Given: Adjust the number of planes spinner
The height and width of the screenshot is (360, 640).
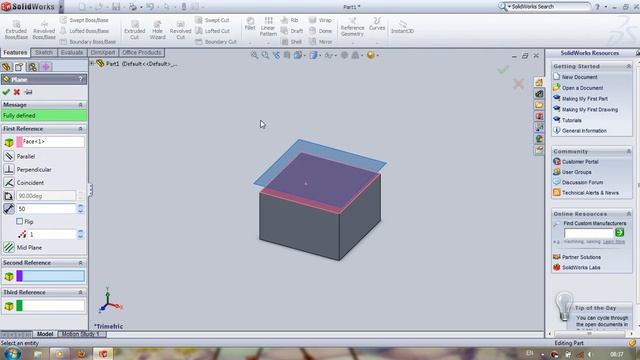Looking at the screenshot, I should (80, 234).
